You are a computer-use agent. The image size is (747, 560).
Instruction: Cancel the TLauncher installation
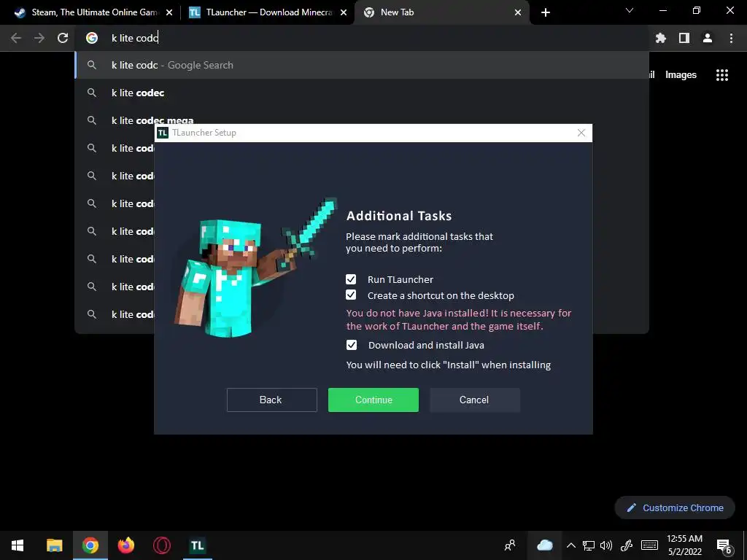[474, 400]
